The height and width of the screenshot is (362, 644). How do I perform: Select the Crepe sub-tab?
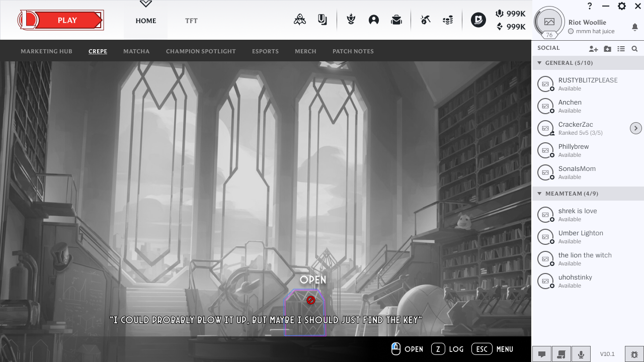pyautogui.click(x=98, y=51)
